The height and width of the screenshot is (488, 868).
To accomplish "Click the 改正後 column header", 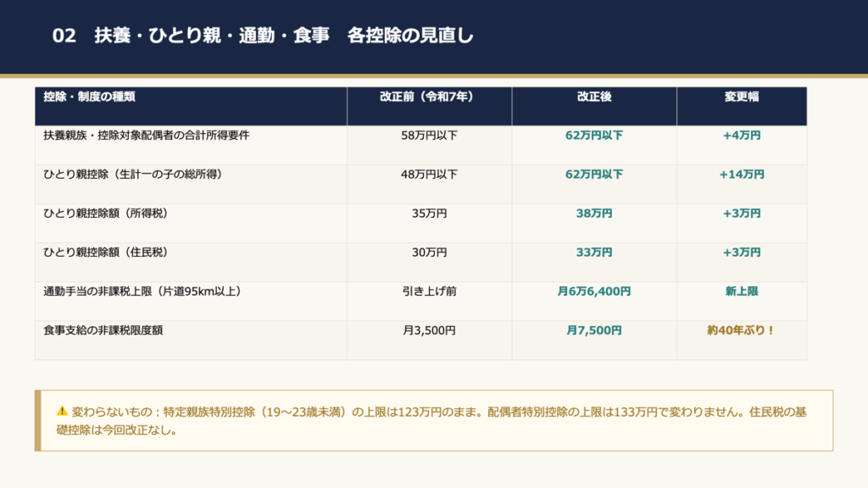I will [x=593, y=97].
